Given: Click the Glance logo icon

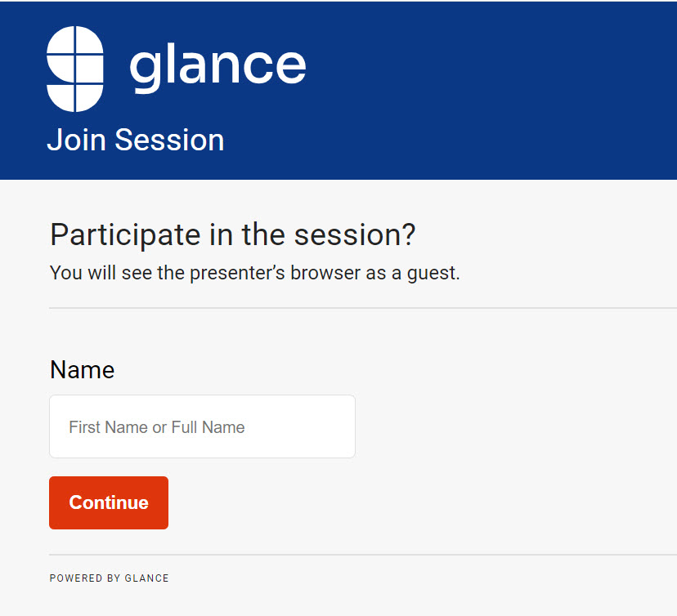Looking at the screenshot, I should tap(75, 69).
